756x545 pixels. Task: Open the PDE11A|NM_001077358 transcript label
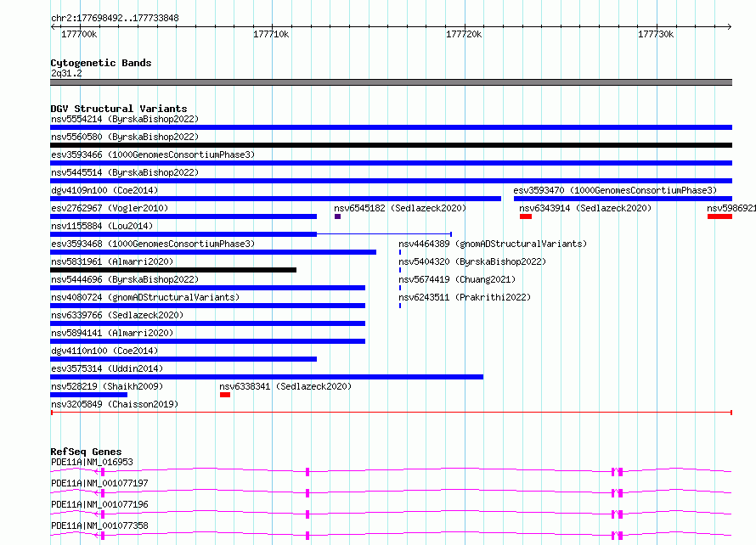[99, 525]
